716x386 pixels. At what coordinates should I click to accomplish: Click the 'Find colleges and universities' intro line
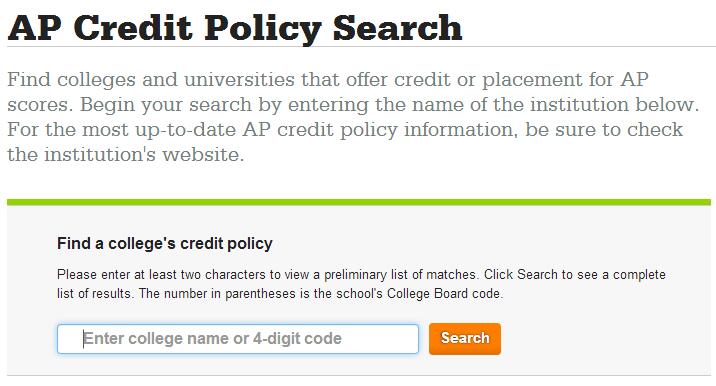click(328, 79)
